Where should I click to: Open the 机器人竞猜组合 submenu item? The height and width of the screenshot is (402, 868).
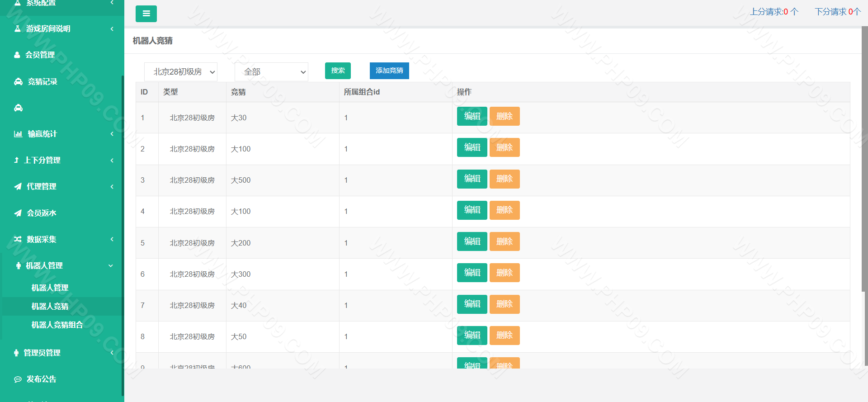tap(57, 325)
